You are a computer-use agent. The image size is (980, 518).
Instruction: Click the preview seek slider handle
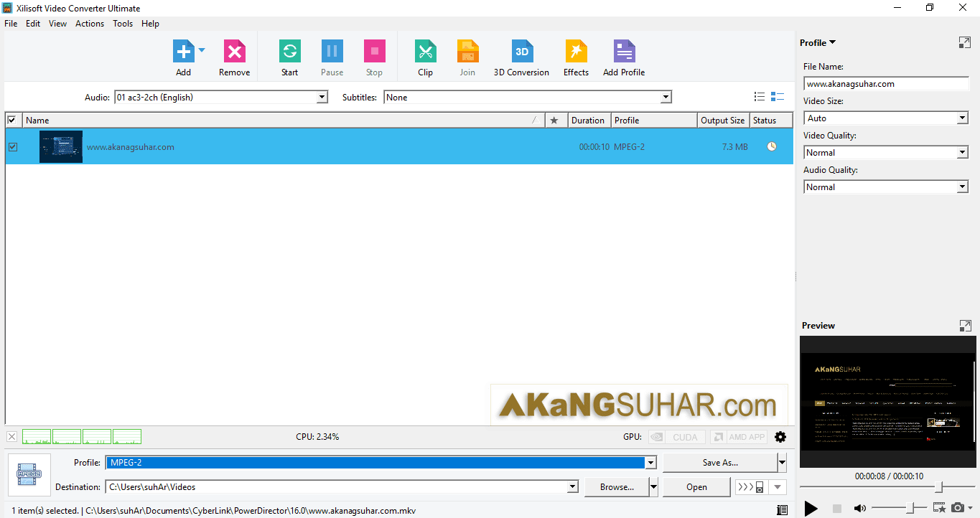[938, 488]
